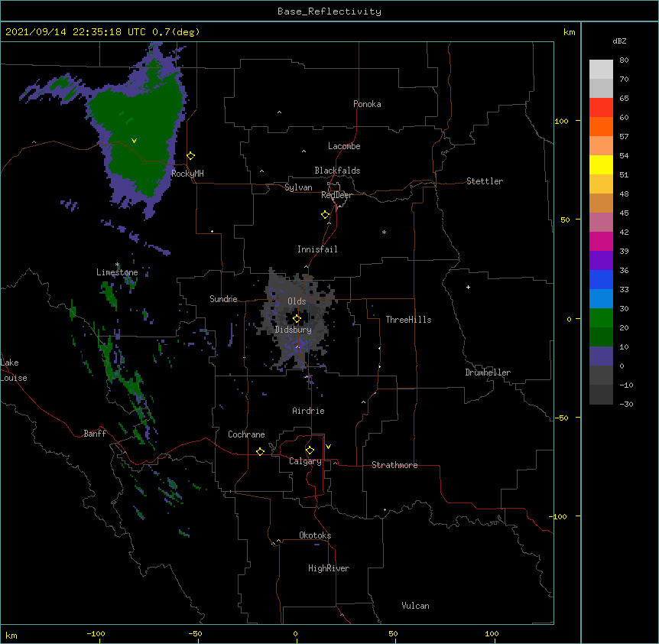Click the ThreeHills city label
Viewport: 659px width, 644px height.
408,320
